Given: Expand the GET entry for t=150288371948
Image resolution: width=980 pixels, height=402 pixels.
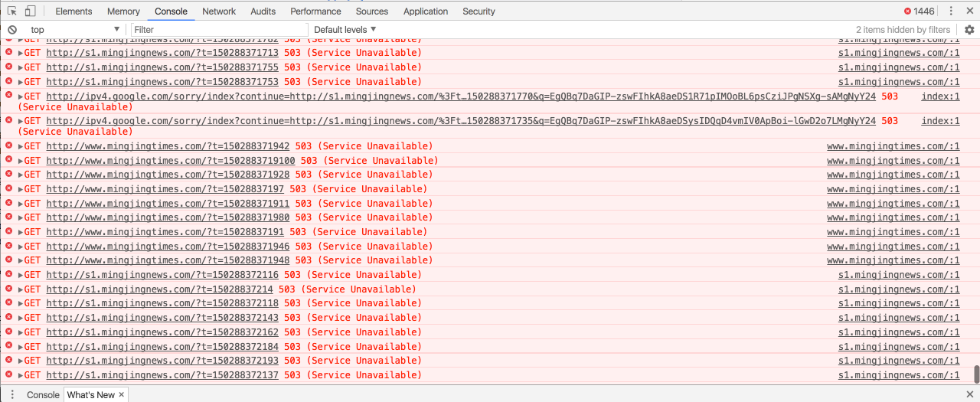Looking at the screenshot, I should pyautogui.click(x=21, y=260).
